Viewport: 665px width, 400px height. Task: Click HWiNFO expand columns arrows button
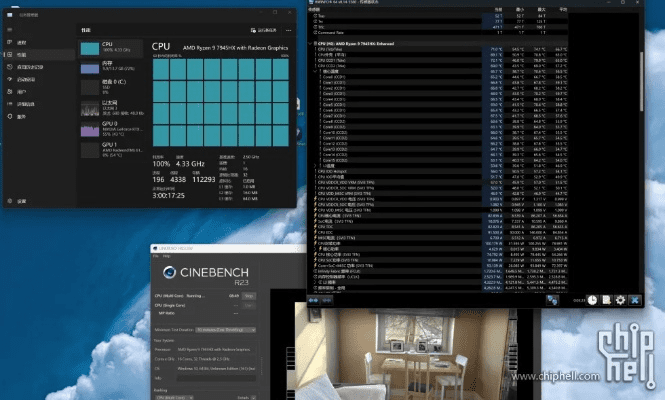(x=552, y=299)
